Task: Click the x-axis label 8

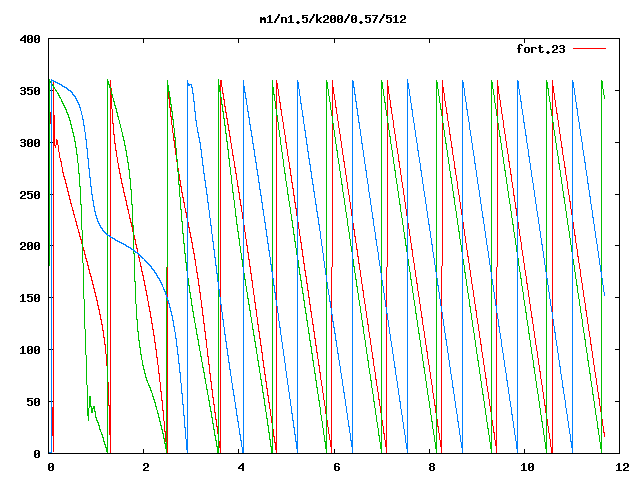Action: pyautogui.click(x=432, y=467)
